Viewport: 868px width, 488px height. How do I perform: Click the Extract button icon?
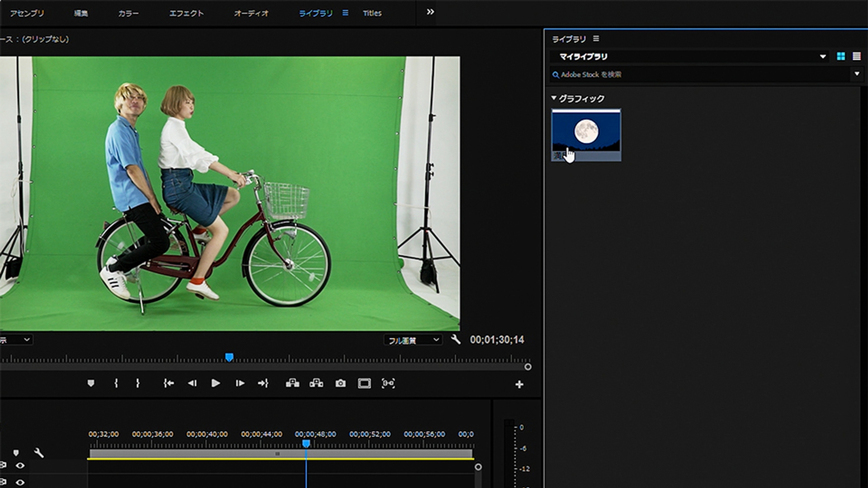[316, 384]
